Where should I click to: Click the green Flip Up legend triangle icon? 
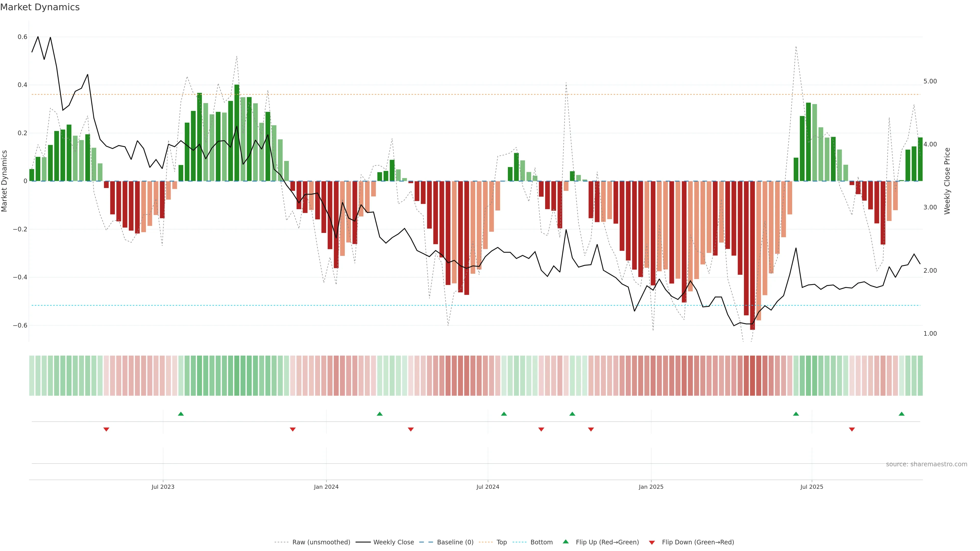coord(566,542)
